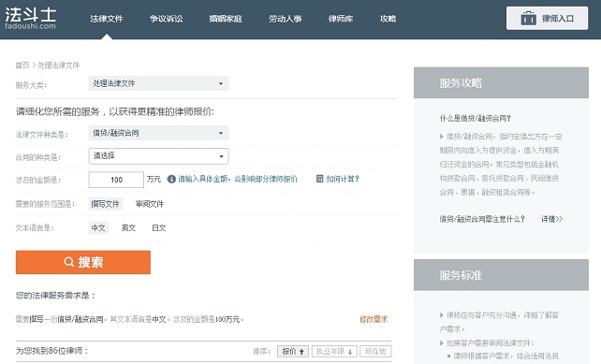Open the 争议诉讼 navigation menu
Screen dimensions: 601x364
click(x=166, y=19)
